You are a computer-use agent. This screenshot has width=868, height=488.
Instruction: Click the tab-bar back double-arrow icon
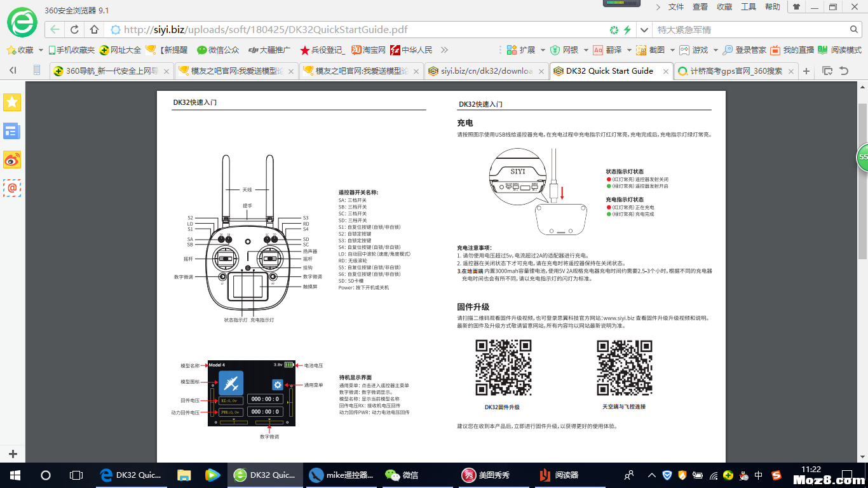click(x=13, y=71)
